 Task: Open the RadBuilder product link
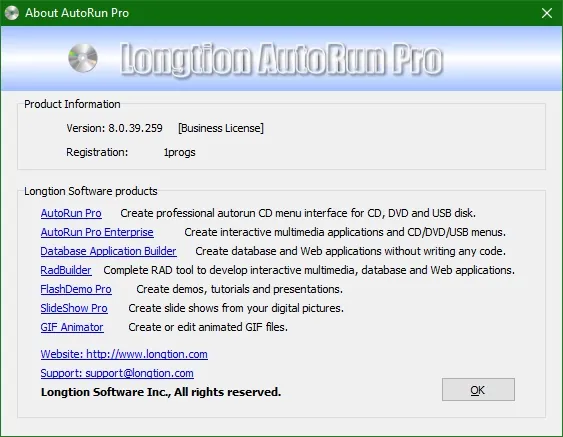coord(66,270)
